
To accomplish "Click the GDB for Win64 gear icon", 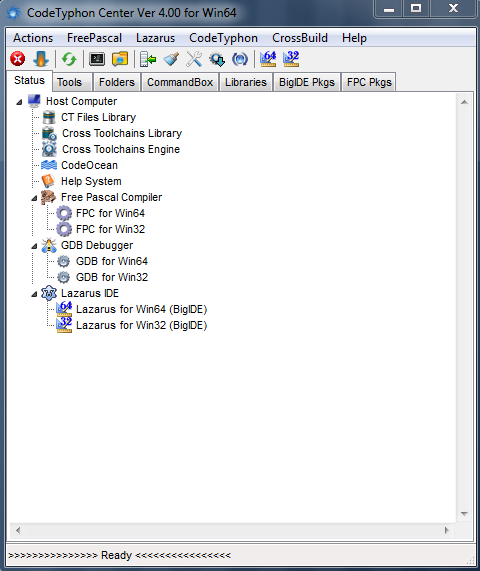I will coord(64,261).
